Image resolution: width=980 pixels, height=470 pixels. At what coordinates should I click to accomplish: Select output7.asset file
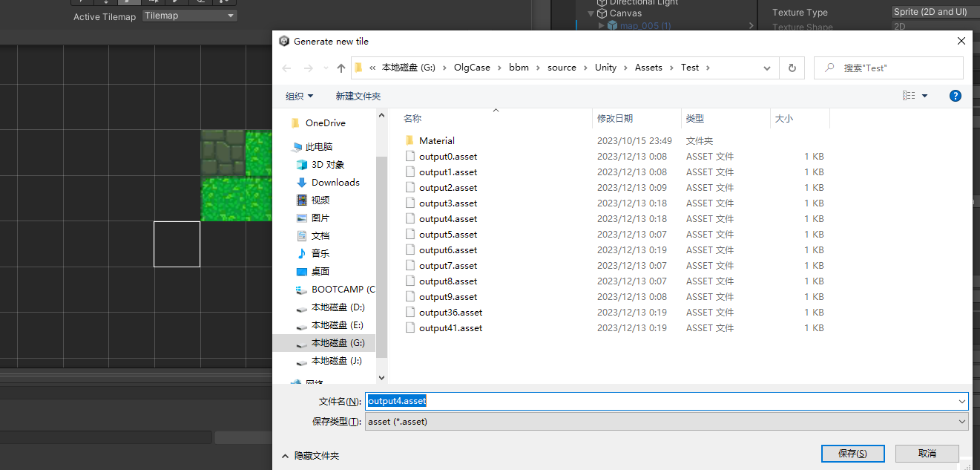pyautogui.click(x=447, y=265)
